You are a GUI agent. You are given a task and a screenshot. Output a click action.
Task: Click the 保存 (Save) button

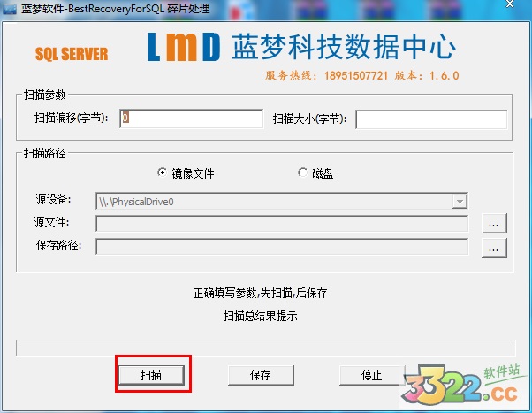click(261, 375)
